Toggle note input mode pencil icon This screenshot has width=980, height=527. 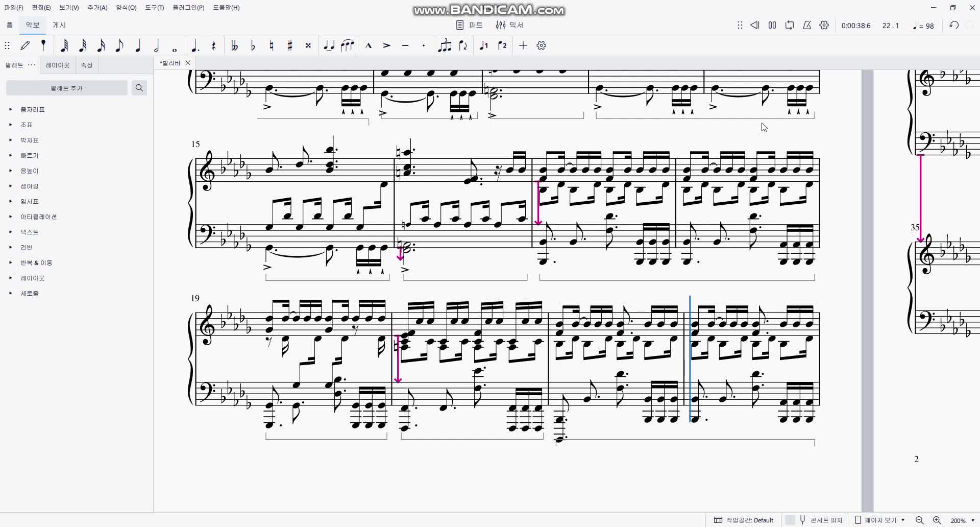pos(25,45)
